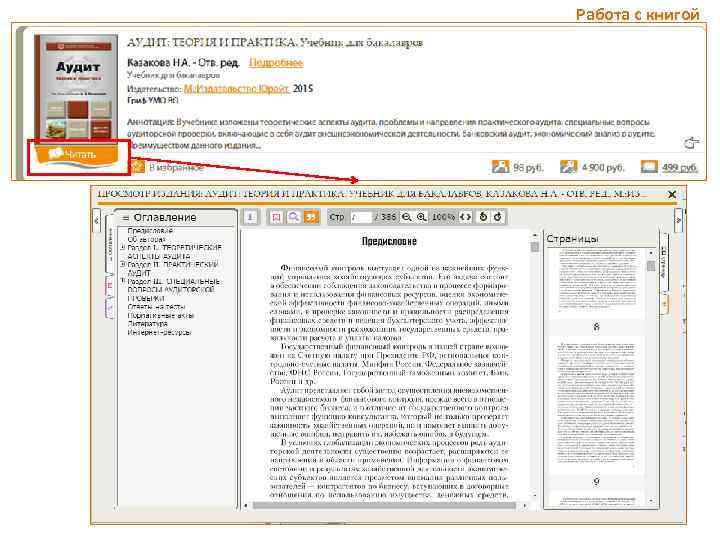Expand Раздел III. СПЕЦИАЛЬНЫЕ ВОПРОСЫ node
720x540 pixels.
pos(123,281)
